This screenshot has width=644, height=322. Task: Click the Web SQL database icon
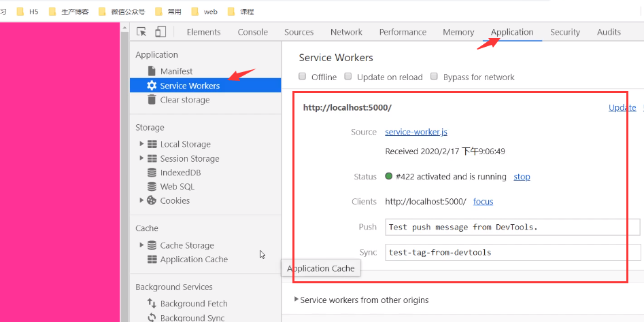(x=152, y=187)
